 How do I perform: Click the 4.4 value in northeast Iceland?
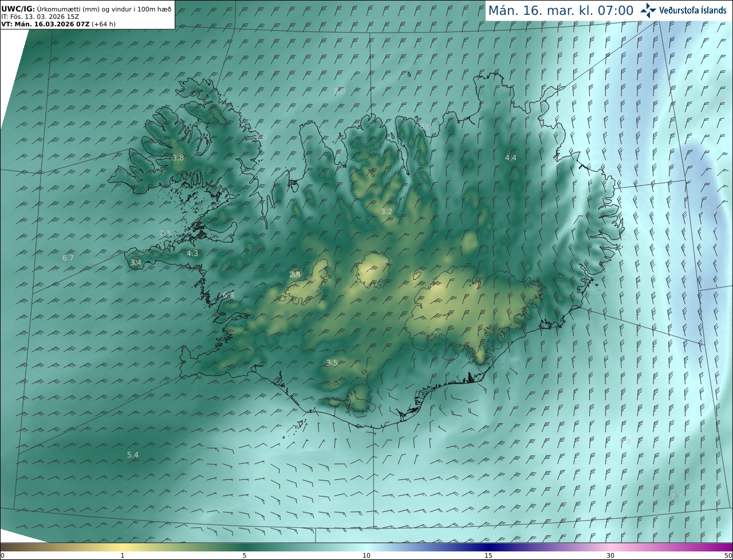510,157
